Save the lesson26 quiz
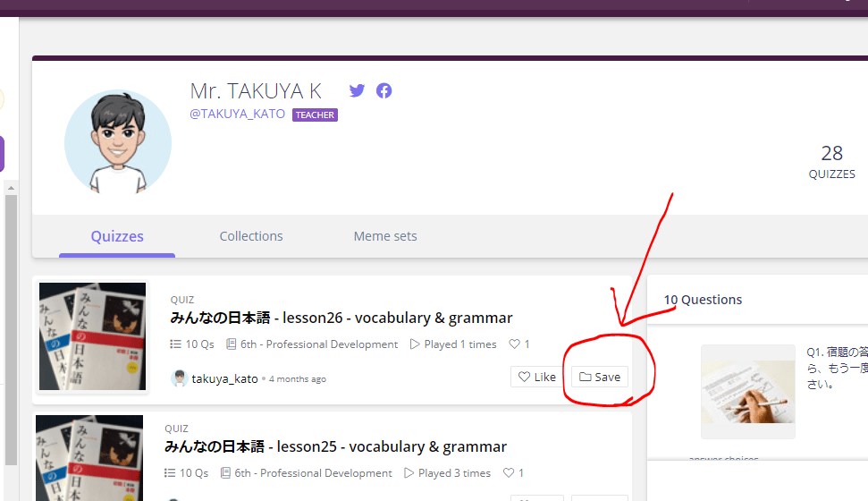 click(600, 377)
